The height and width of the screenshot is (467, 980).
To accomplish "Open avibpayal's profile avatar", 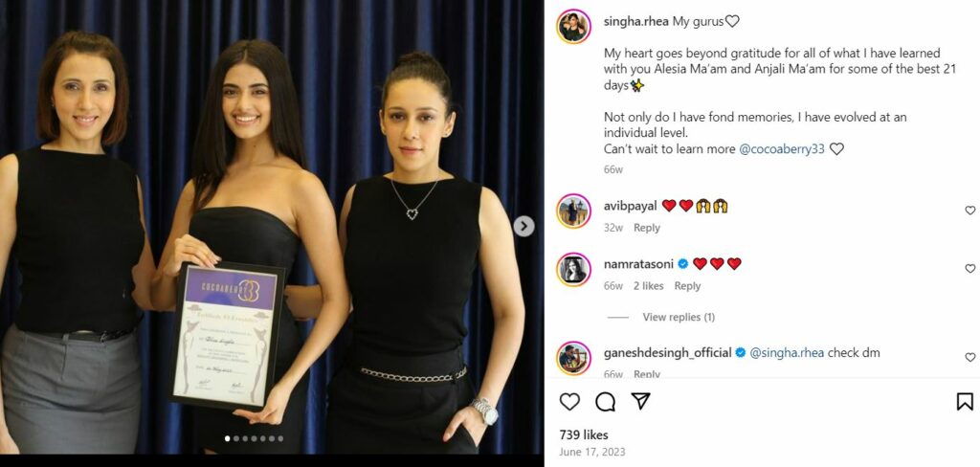I will click(574, 211).
